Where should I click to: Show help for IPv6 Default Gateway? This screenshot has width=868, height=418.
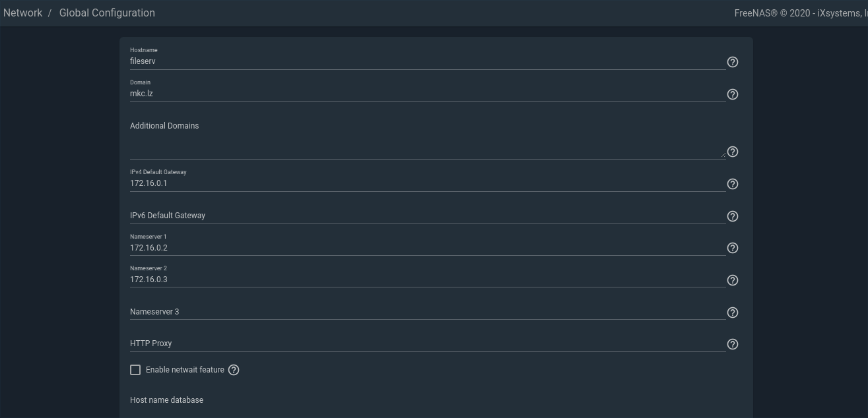(732, 216)
